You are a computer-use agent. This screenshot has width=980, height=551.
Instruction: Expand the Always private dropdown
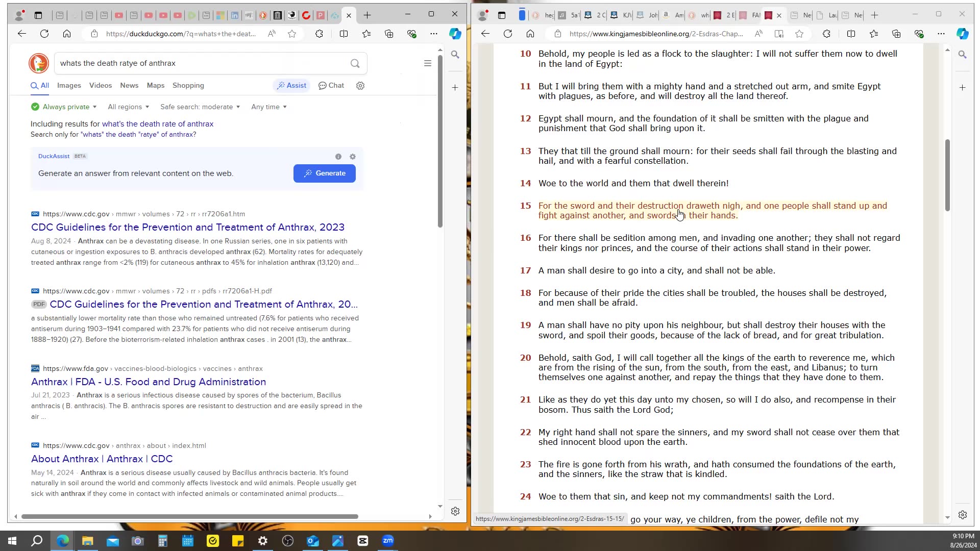[64, 107]
